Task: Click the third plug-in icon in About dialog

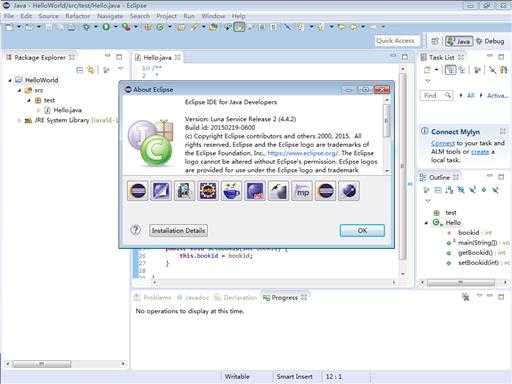Action: pos(184,191)
